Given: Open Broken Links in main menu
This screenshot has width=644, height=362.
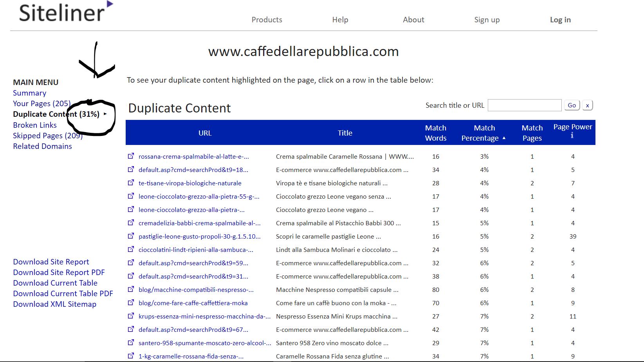Looking at the screenshot, I should coord(35,125).
